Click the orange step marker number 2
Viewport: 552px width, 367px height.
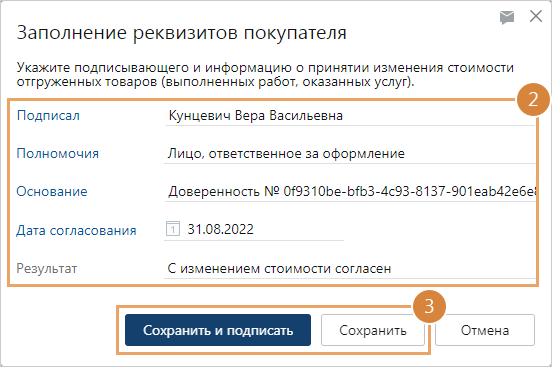coord(533,99)
